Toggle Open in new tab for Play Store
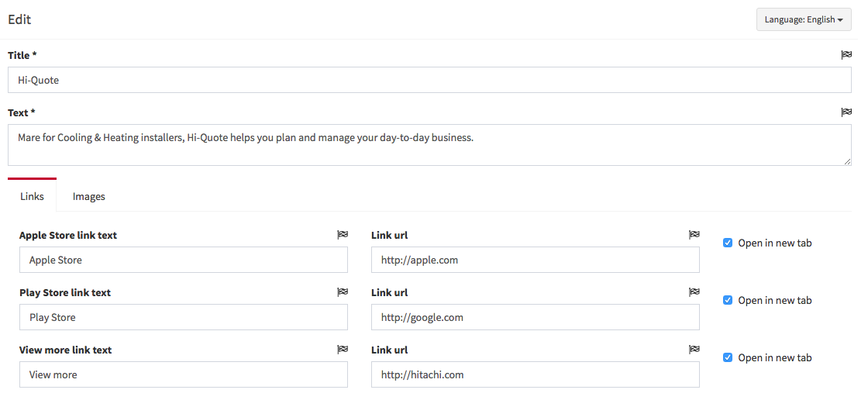 [x=728, y=300]
